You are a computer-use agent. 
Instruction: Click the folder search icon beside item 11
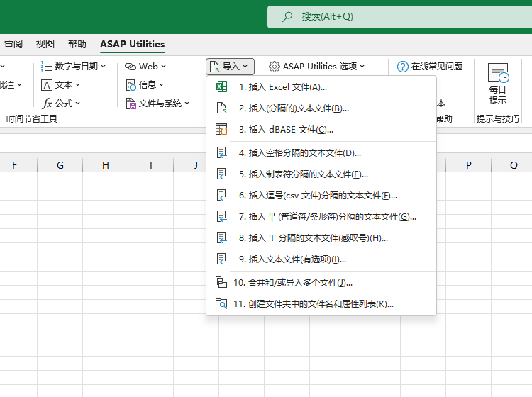221,303
